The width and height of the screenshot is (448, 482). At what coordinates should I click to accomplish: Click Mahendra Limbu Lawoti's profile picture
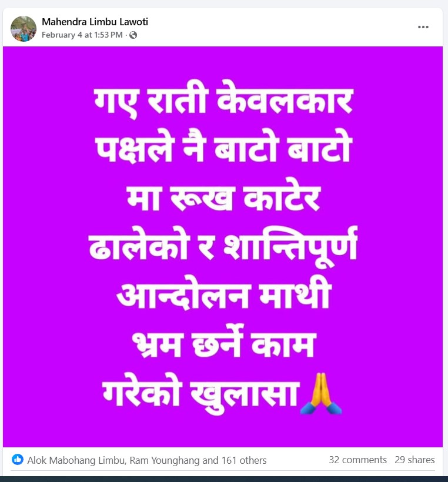24,29
